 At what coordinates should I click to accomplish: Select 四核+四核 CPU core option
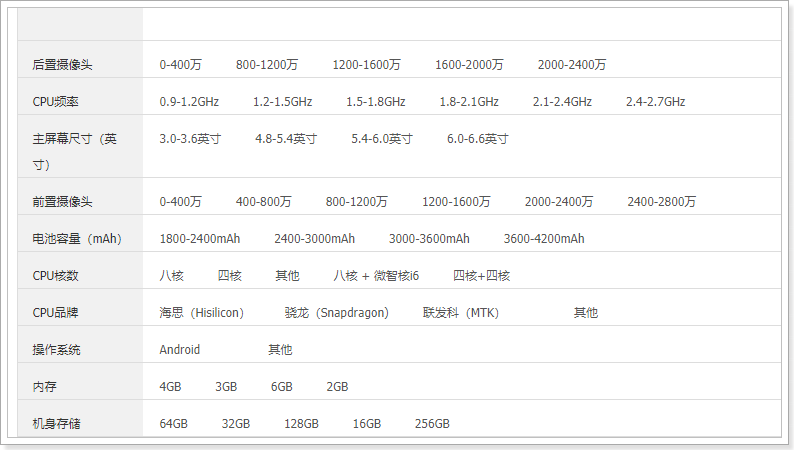coord(481,276)
